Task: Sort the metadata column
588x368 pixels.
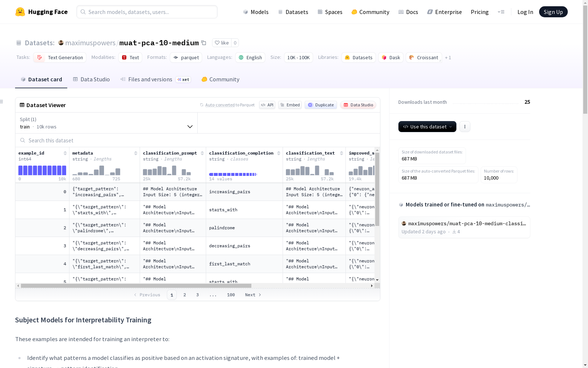Action: pyautogui.click(x=136, y=153)
